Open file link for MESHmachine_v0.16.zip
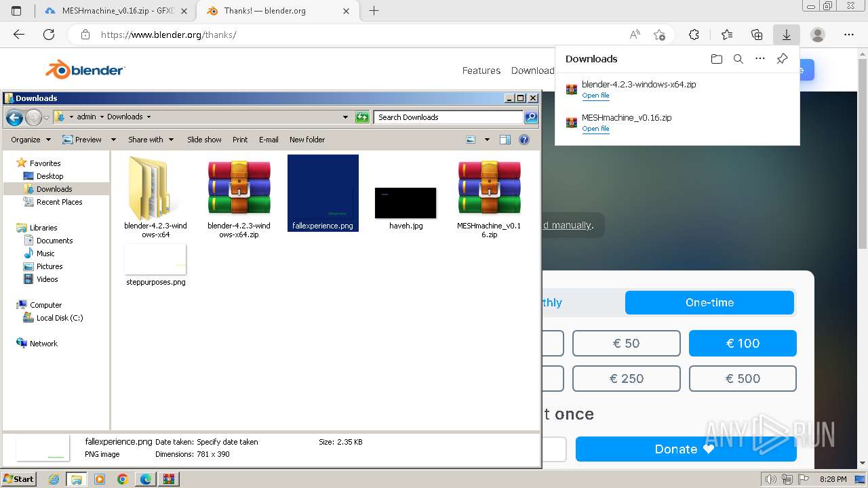Image resolution: width=868 pixels, height=488 pixels. [x=595, y=129]
